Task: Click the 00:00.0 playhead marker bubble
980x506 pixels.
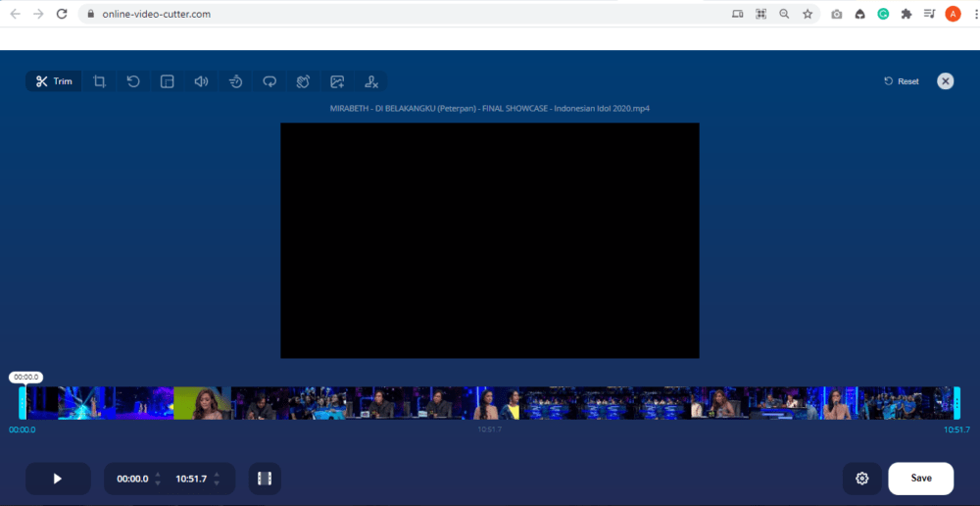Action: (x=26, y=378)
